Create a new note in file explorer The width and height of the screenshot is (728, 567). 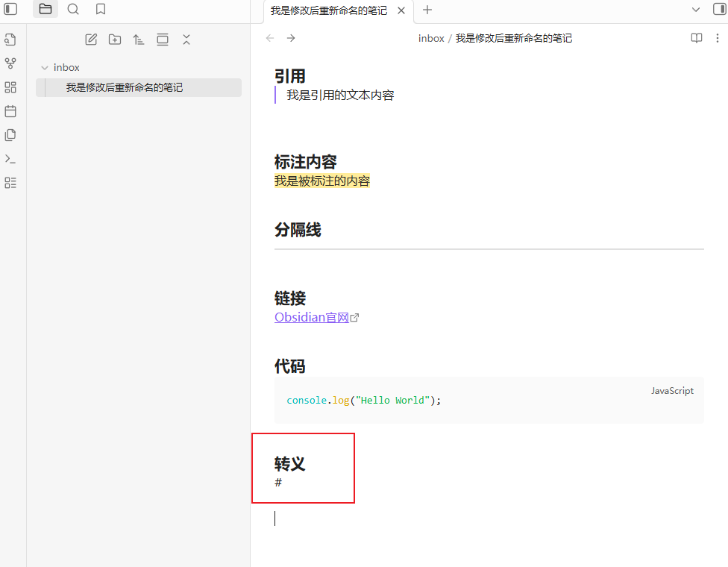point(91,40)
